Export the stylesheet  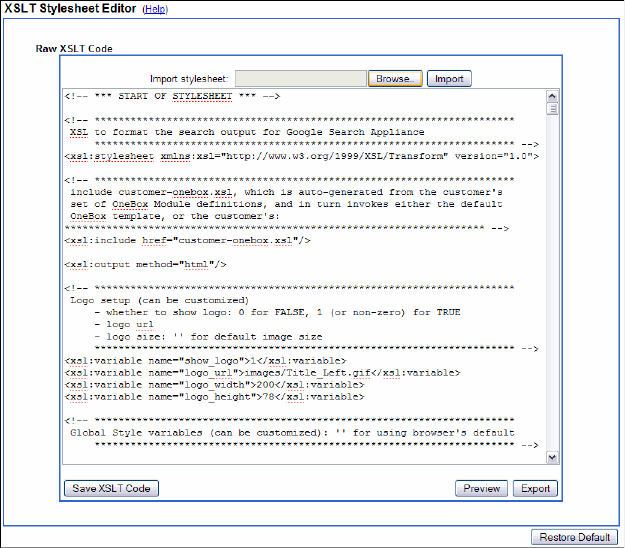[535, 488]
